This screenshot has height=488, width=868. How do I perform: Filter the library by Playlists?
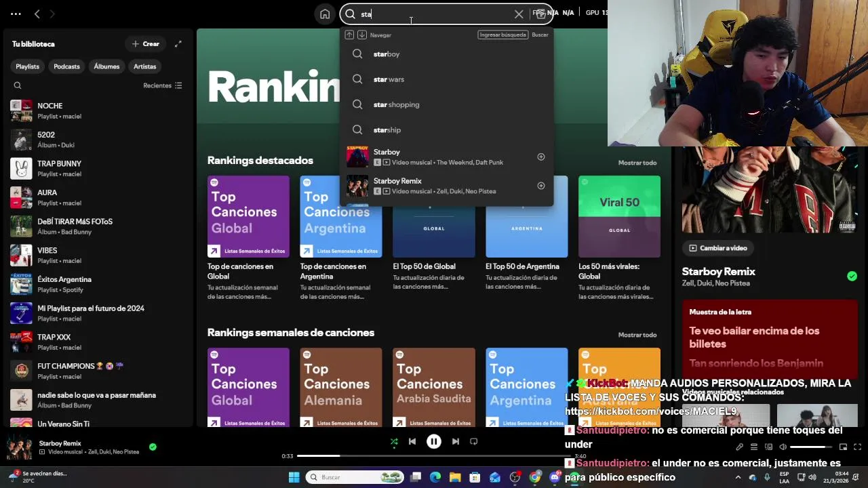coord(28,66)
